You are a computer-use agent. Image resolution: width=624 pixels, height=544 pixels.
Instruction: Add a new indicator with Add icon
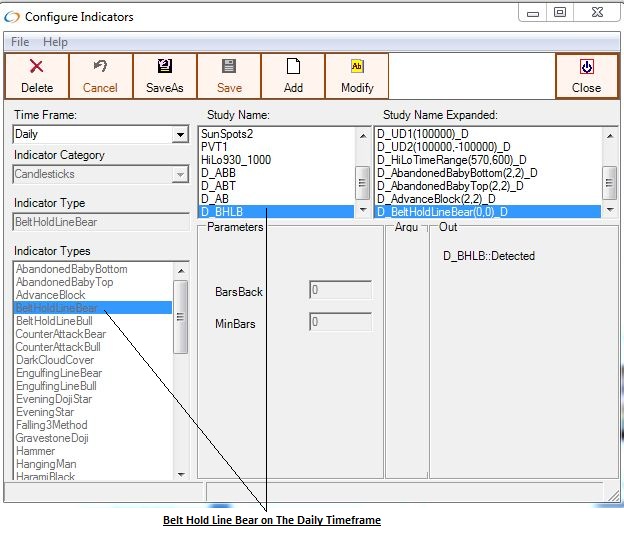[293, 67]
